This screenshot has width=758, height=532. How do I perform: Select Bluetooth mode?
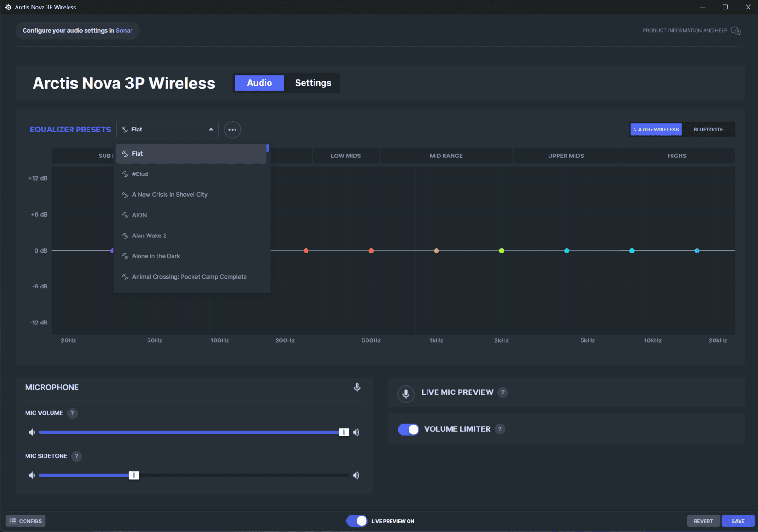coord(708,130)
